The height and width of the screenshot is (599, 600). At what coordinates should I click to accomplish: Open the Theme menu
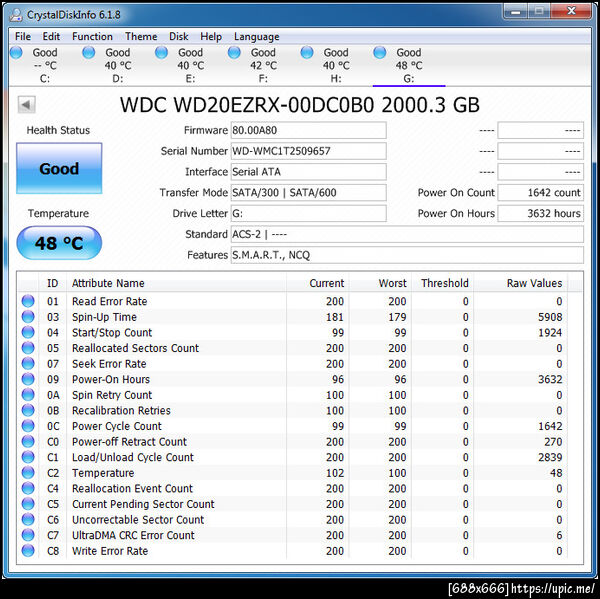click(x=141, y=36)
